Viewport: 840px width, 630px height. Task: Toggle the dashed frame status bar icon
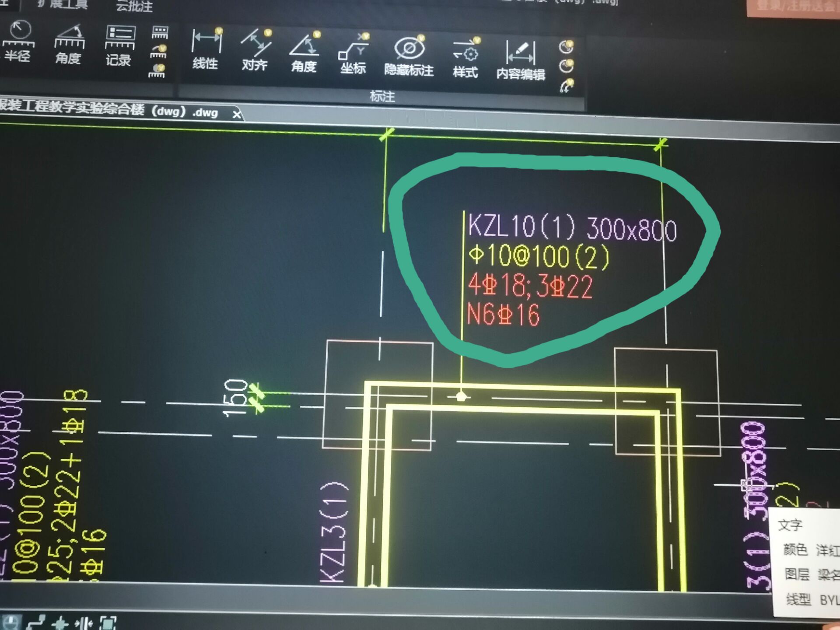click(108, 623)
